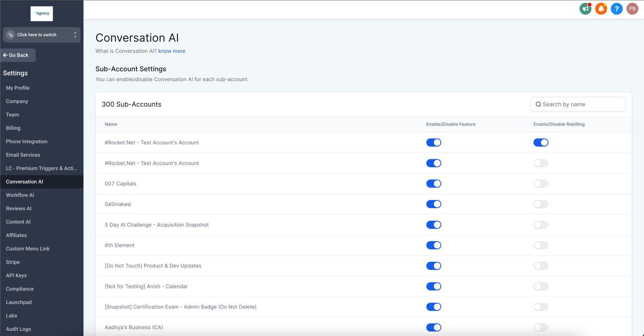Turn off rebilling for first #Rocket.Net account
Viewport: 644px width, 336px height.
541,143
